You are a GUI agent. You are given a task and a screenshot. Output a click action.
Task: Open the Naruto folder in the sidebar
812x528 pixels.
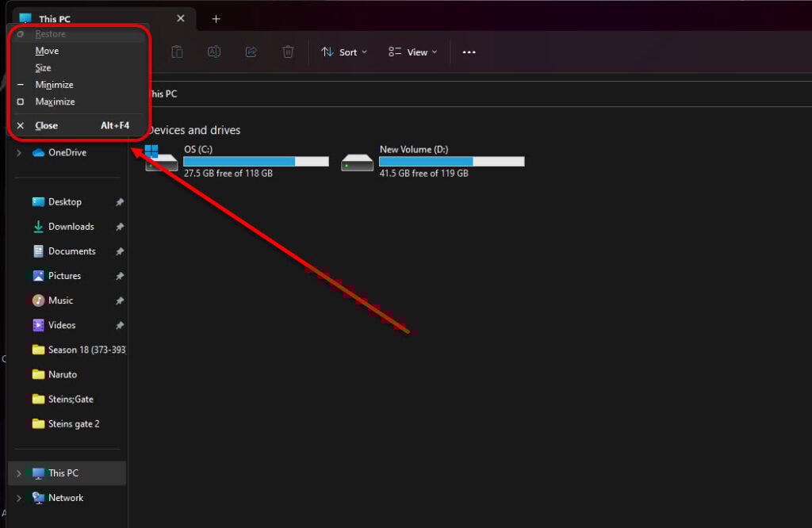(x=62, y=374)
